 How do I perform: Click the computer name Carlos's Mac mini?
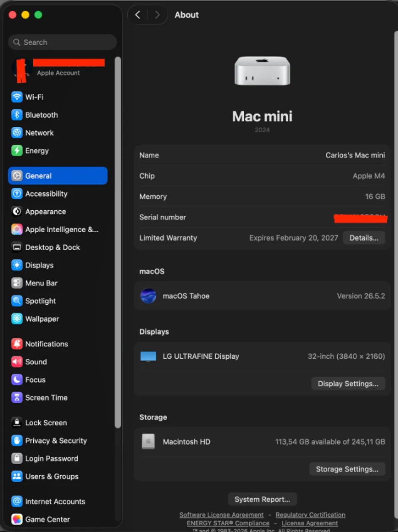[x=355, y=155]
